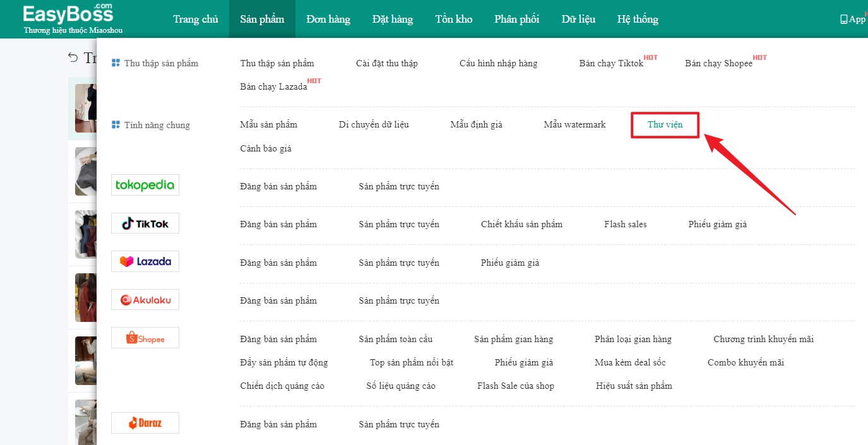The width and height of the screenshot is (868, 445).
Task: Open TikTok Flash sales
Action: [x=626, y=224]
